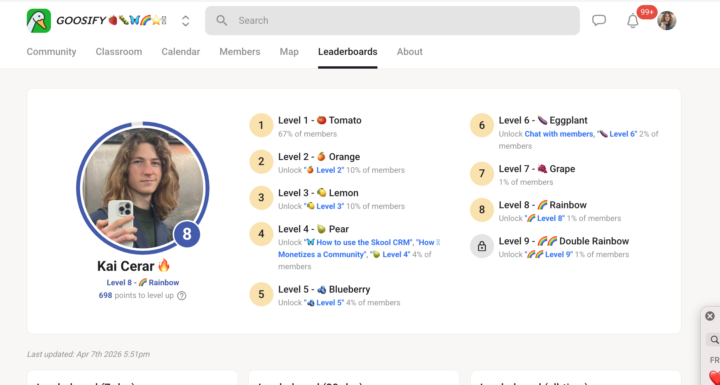Click 'Level 1 - Tomato' heading
Viewport: 720px width, 385px height.
pos(320,120)
